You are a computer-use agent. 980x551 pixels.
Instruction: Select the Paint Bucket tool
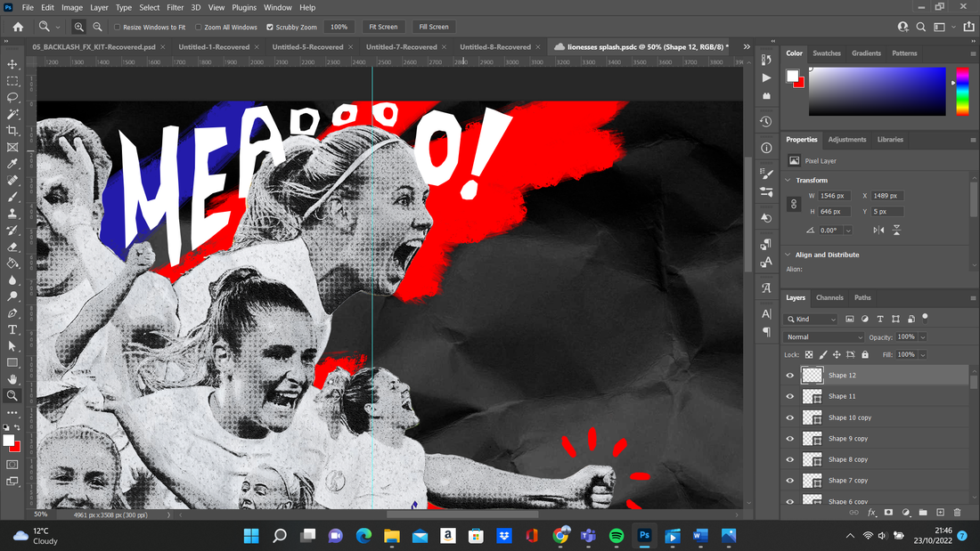[x=12, y=263]
